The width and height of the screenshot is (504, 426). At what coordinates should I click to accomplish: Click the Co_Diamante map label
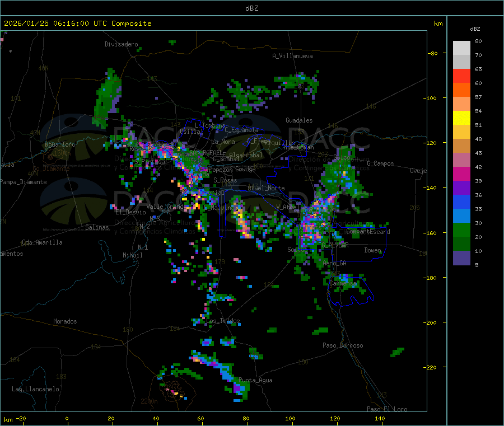tap(51, 168)
